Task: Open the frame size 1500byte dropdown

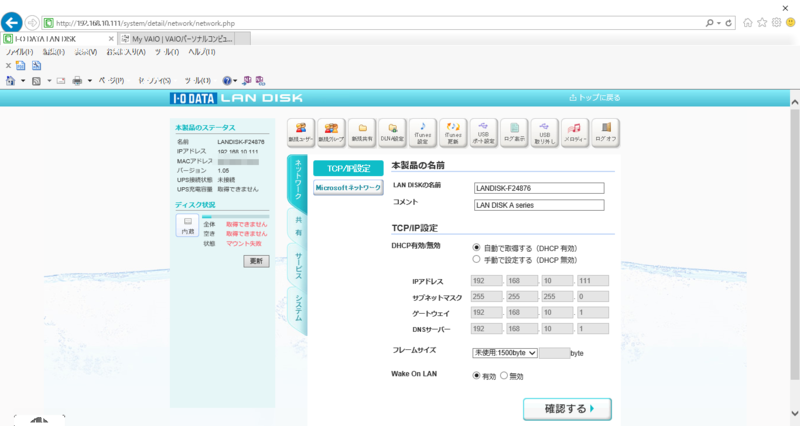Action: click(x=505, y=353)
